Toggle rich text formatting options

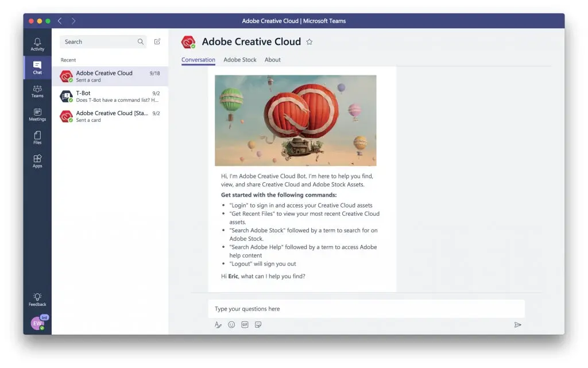(x=218, y=324)
